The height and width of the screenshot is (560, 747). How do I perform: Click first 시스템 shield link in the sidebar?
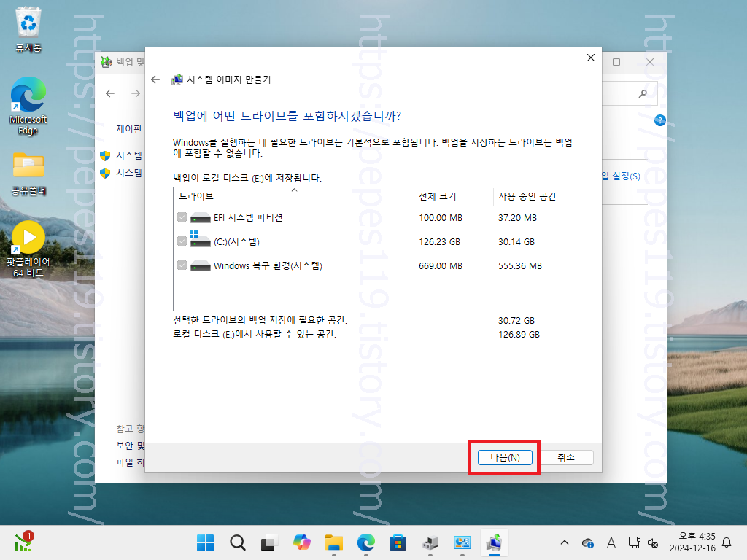pyautogui.click(x=129, y=155)
